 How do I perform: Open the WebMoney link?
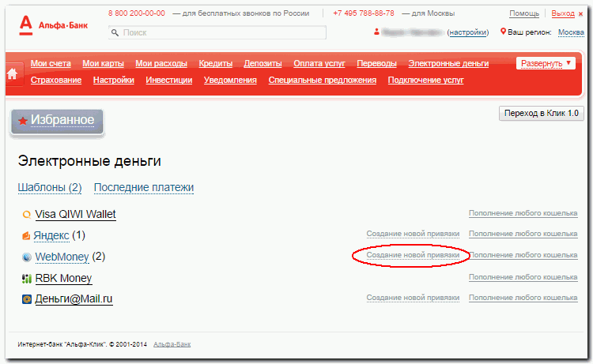pos(62,257)
